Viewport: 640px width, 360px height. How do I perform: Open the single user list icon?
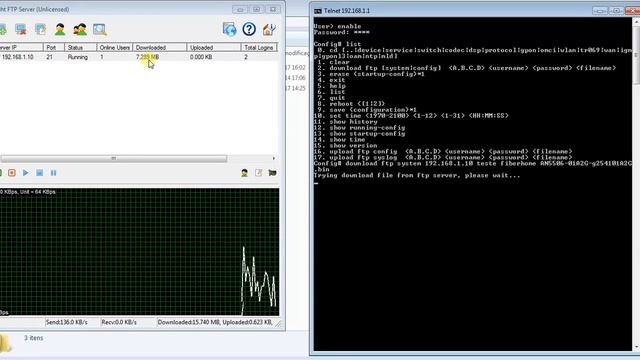60,29
